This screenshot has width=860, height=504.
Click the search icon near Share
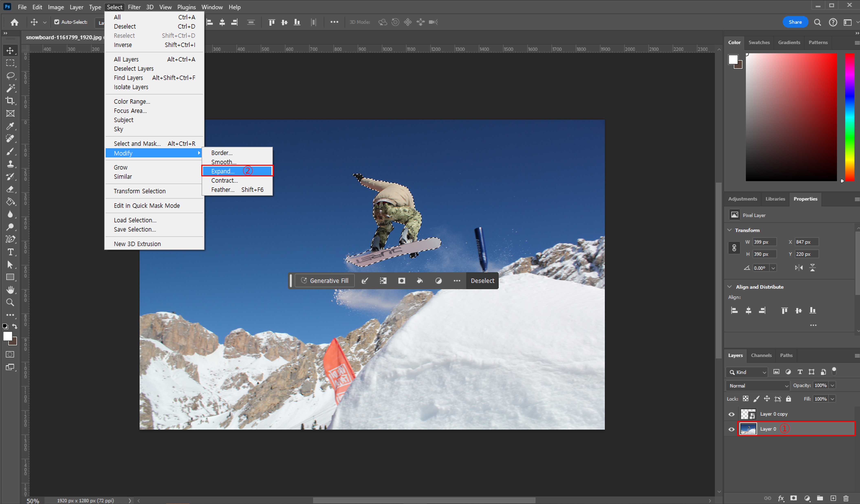(817, 22)
